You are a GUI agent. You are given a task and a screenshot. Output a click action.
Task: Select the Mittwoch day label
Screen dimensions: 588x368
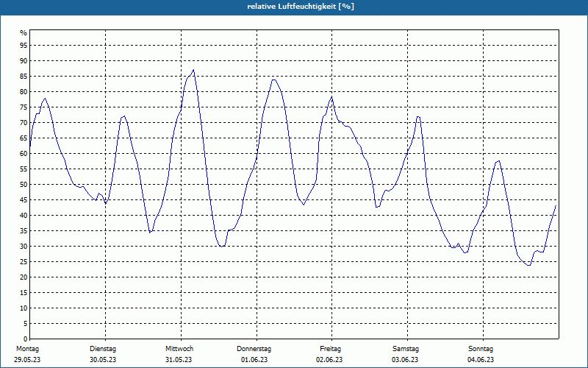pyautogui.click(x=179, y=349)
